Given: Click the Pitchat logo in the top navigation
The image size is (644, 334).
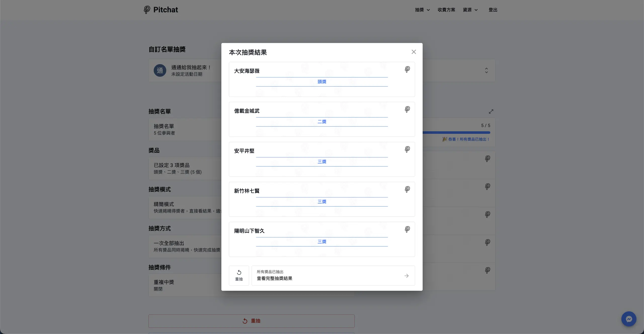Looking at the screenshot, I should 161,10.
